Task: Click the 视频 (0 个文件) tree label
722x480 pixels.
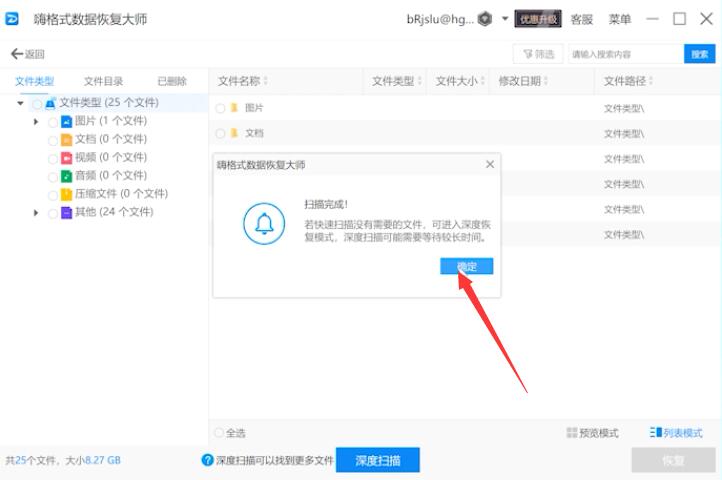Action: tap(111, 158)
